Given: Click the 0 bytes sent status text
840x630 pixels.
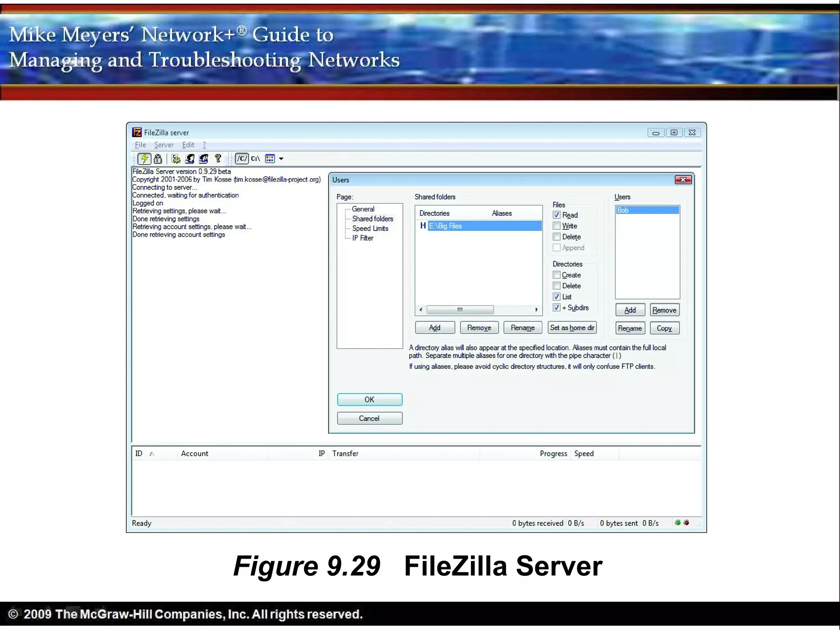Looking at the screenshot, I should click(x=619, y=523).
